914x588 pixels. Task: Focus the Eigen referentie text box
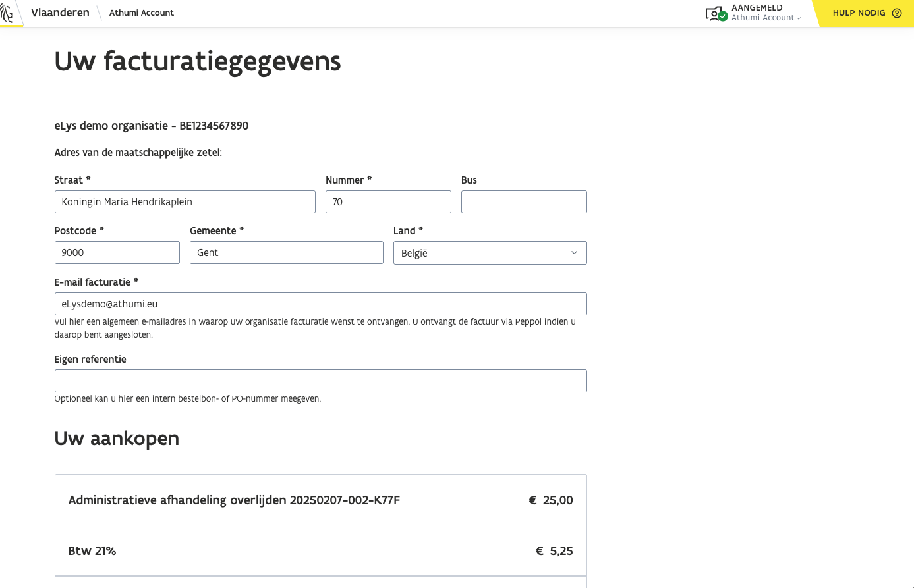pyautogui.click(x=320, y=381)
